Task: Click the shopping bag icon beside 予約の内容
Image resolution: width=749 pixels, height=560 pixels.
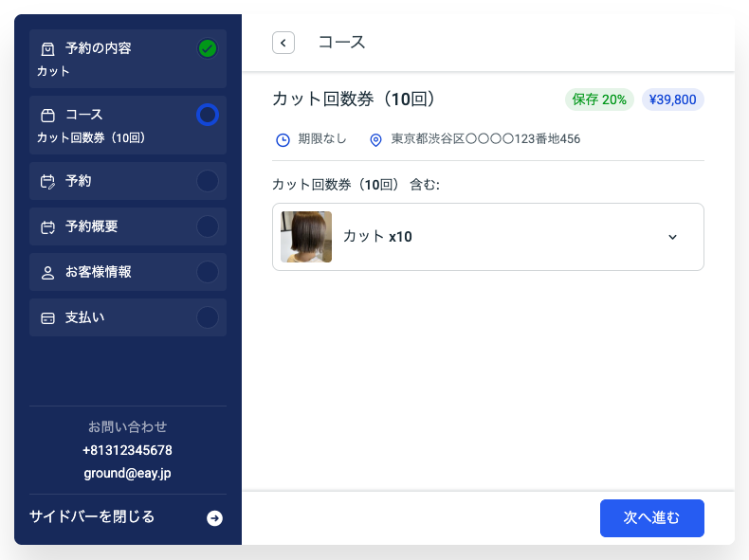Action: 47,48
